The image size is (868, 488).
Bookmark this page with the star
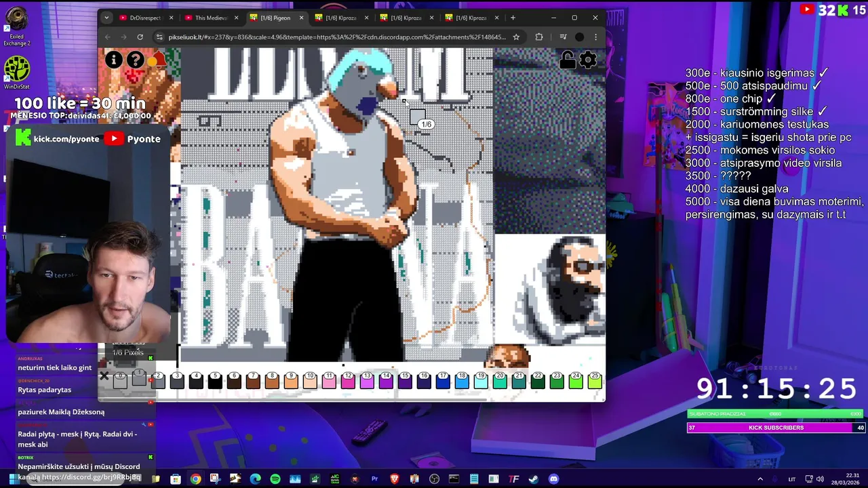(x=516, y=37)
